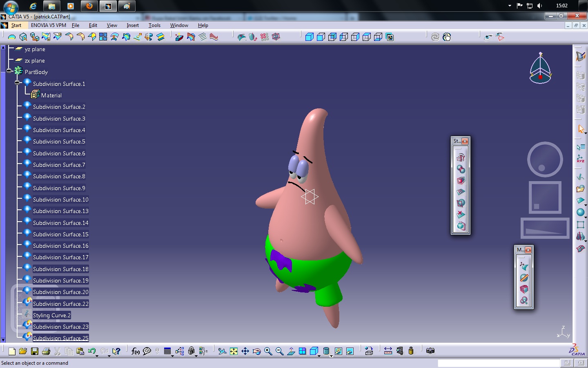This screenshot has height=368, width=588.
Task: Click the Zoom Out magnifier
Action: coord(279,351)
